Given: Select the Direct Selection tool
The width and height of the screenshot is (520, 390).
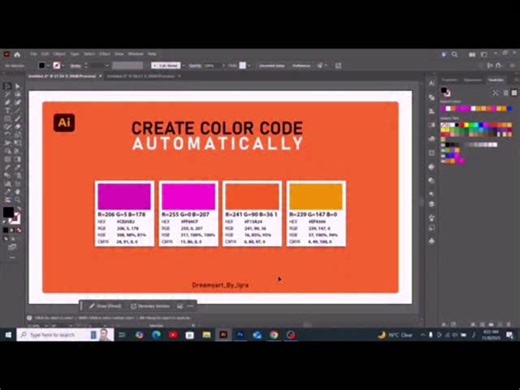Looking at the screenshot, I should point(17,86).
